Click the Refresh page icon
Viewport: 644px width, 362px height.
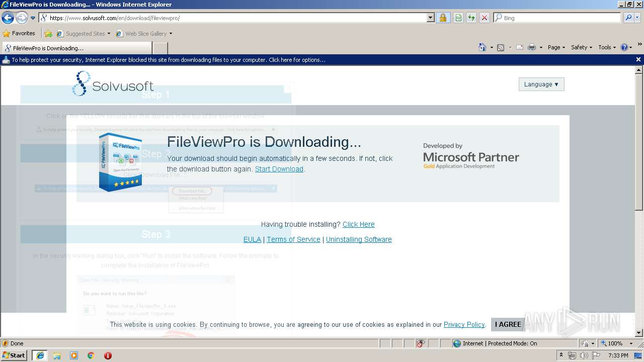point(471,18)
